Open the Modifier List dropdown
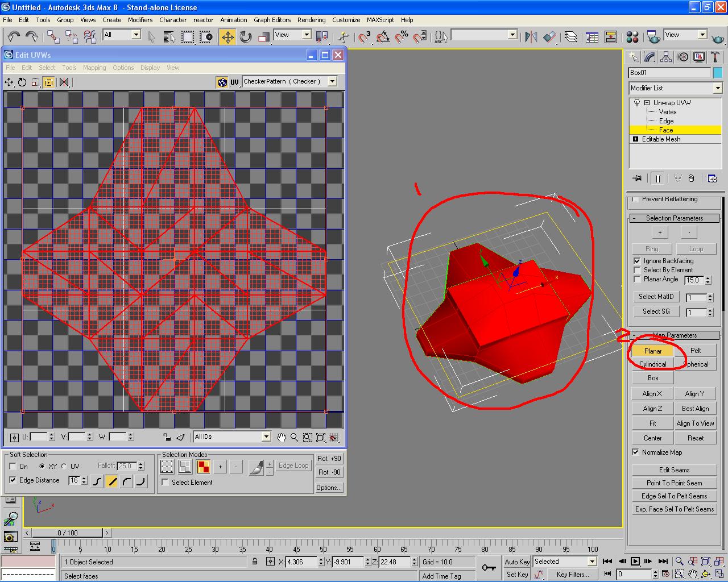Screen dimensions: 728x582 pos(676,88)
